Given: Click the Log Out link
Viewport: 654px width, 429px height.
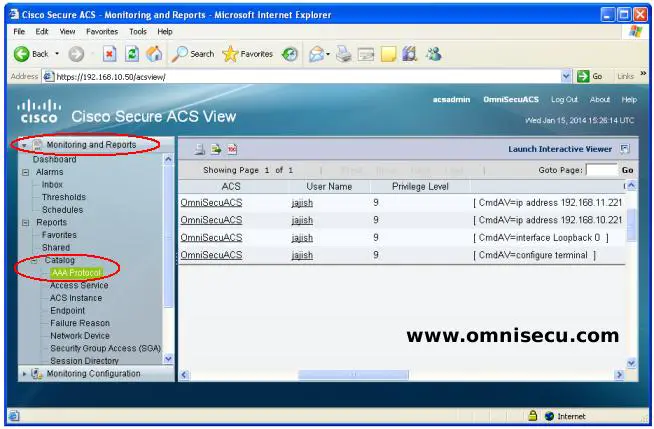Looking at the screenshot, I should (564, 100).
